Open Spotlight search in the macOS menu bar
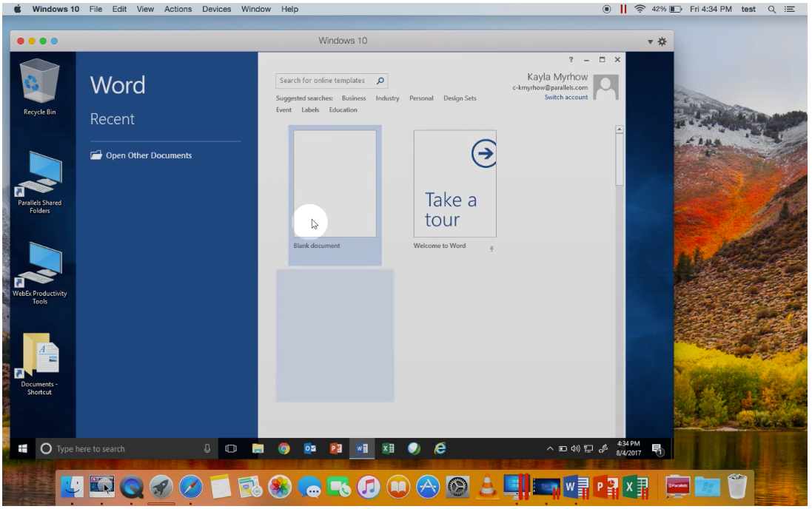Viewport: 812px width, 509px height. pyautogui.click(x=771, y=10)
